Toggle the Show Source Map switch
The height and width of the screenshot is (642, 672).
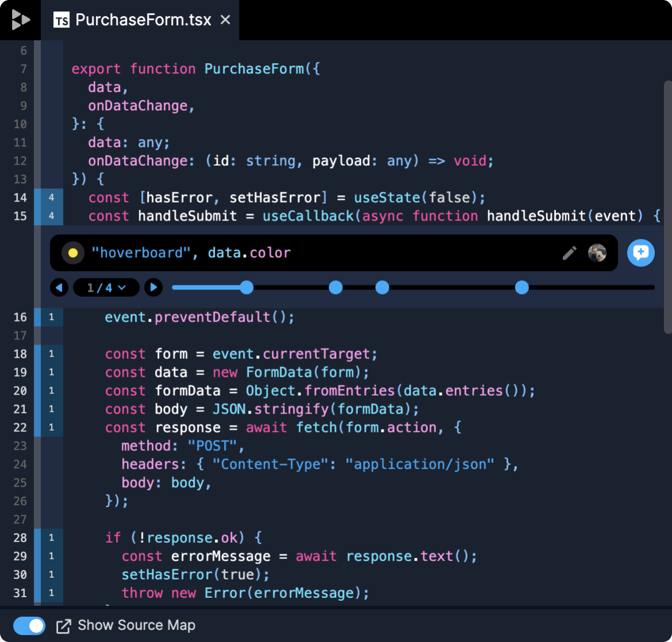coord(29,625)
